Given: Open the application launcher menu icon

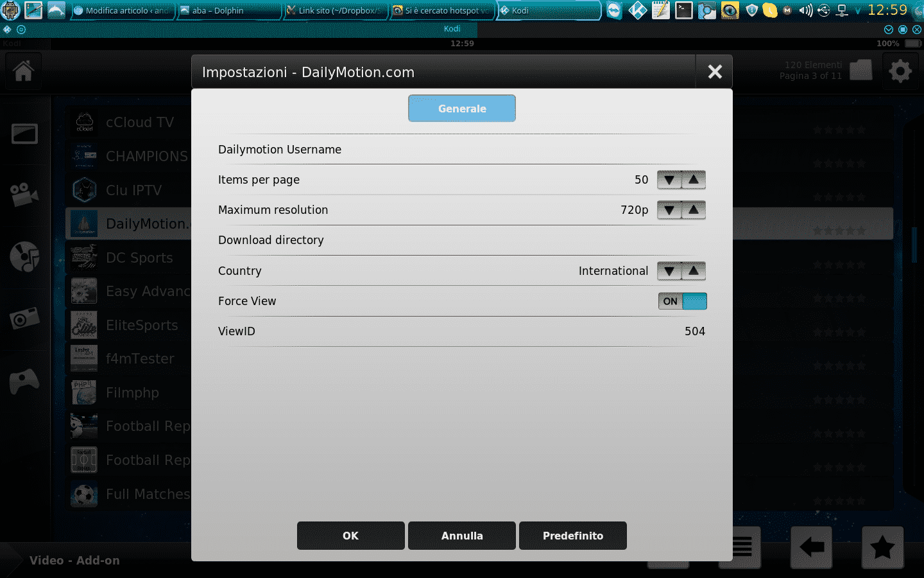Looking at the screenshot, I should 11,10.
